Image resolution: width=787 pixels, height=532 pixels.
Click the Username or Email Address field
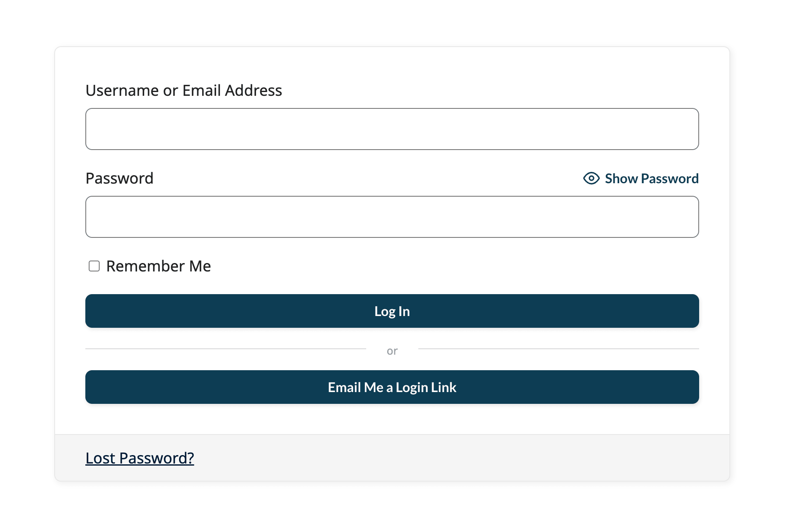pos(392,129)
